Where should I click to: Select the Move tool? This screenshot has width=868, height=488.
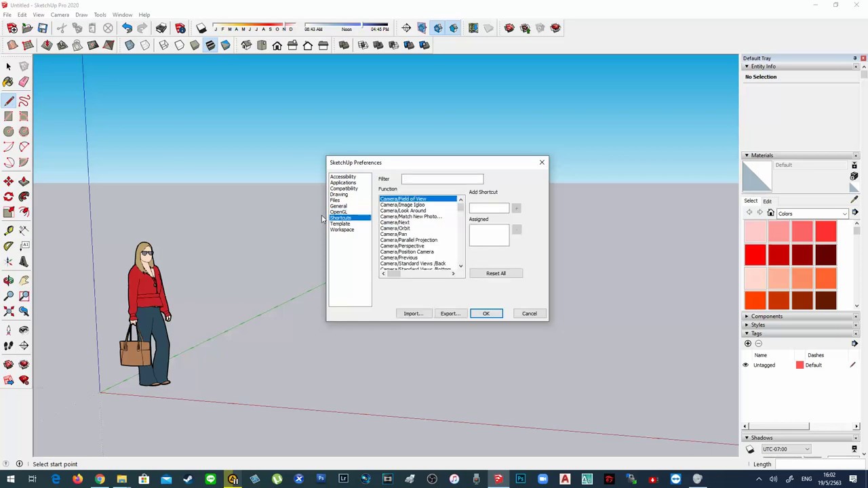coord(8,181)
